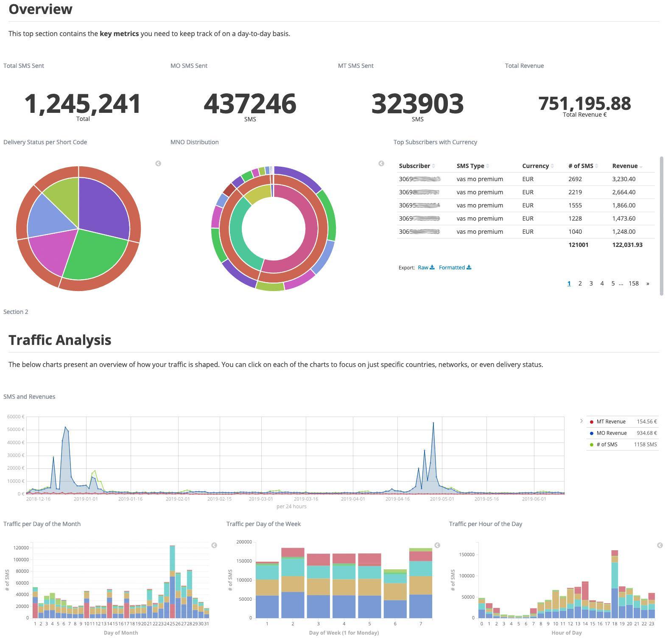Show legend for Traffic per Day of Month

click(214, 545)
